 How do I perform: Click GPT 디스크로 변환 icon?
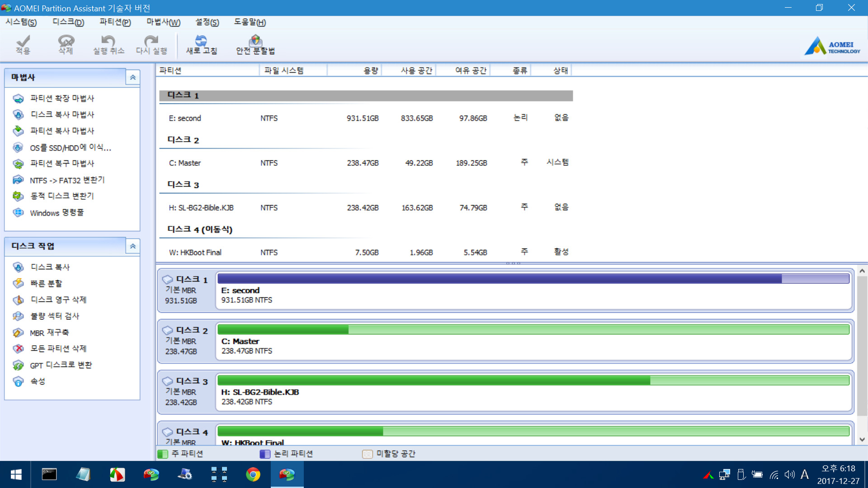pos(18,365)
